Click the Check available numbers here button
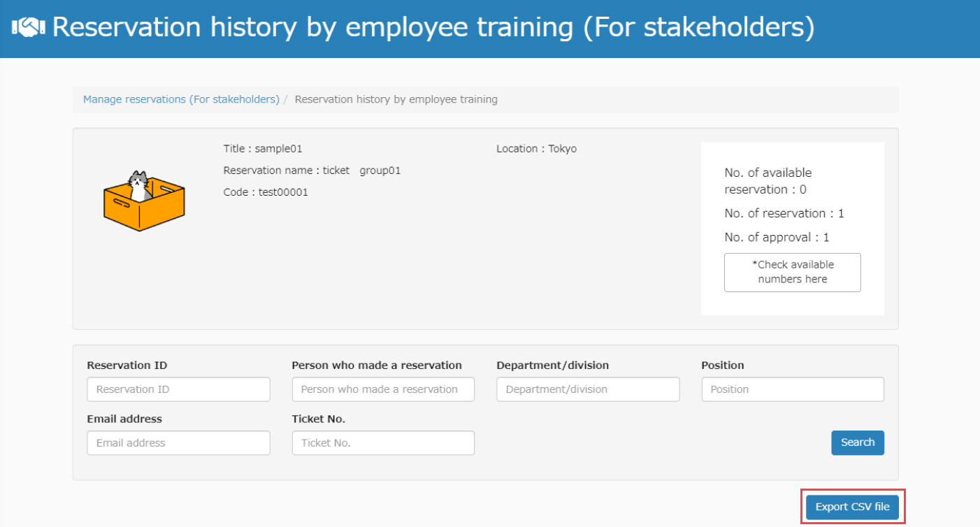 coord(792,273)
